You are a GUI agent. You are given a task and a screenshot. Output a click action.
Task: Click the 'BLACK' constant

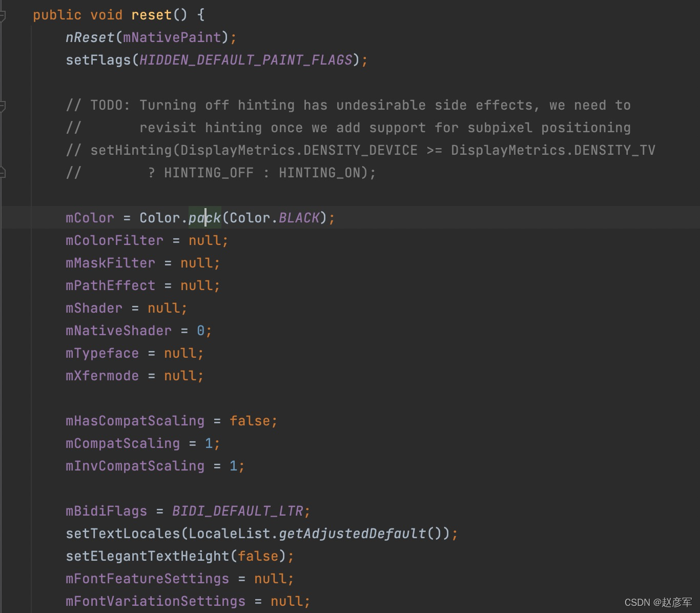(299, 218)
